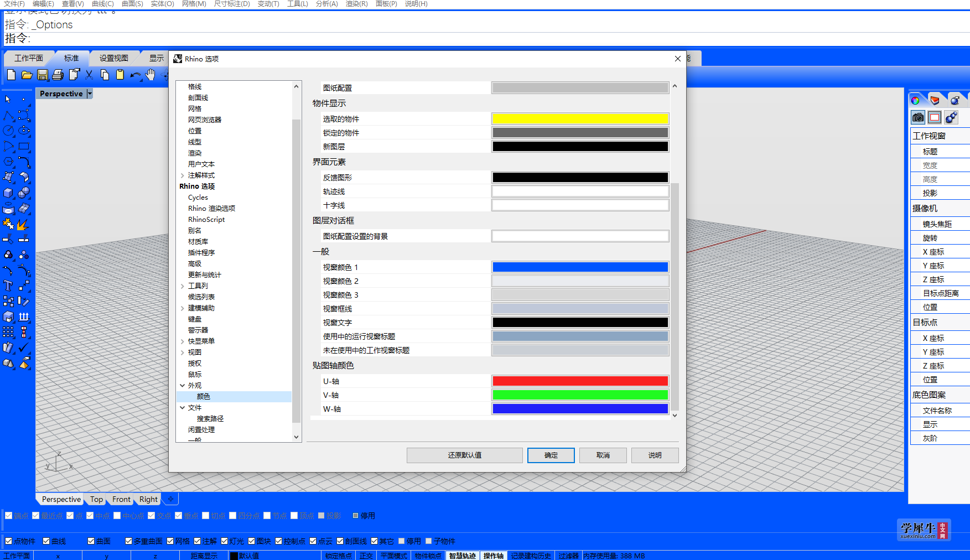The width and height of the screenshot is (970, 560).
Task: Select the Rectangular array tool icon
Action: click(8, 332)
